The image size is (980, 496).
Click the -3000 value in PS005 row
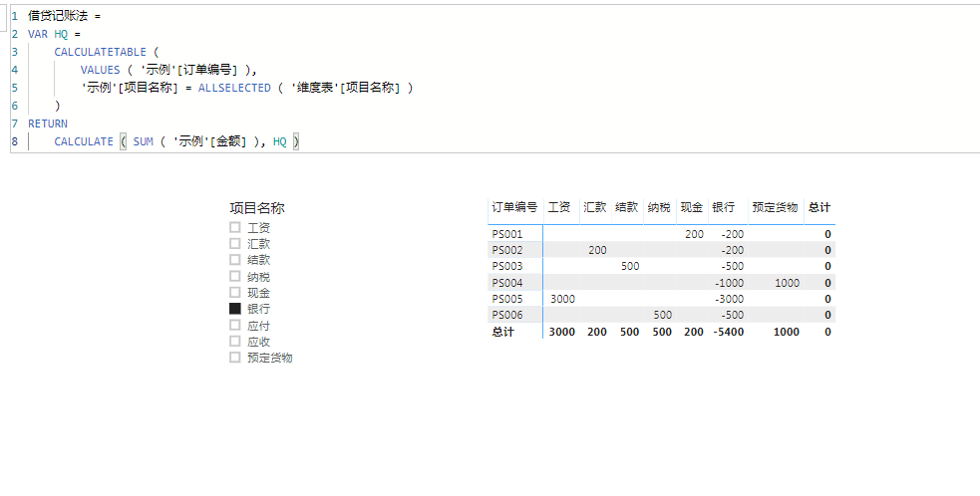point(730,299)
